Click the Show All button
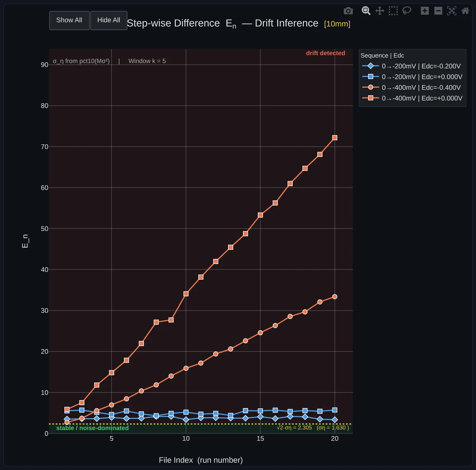 [69, 20]
